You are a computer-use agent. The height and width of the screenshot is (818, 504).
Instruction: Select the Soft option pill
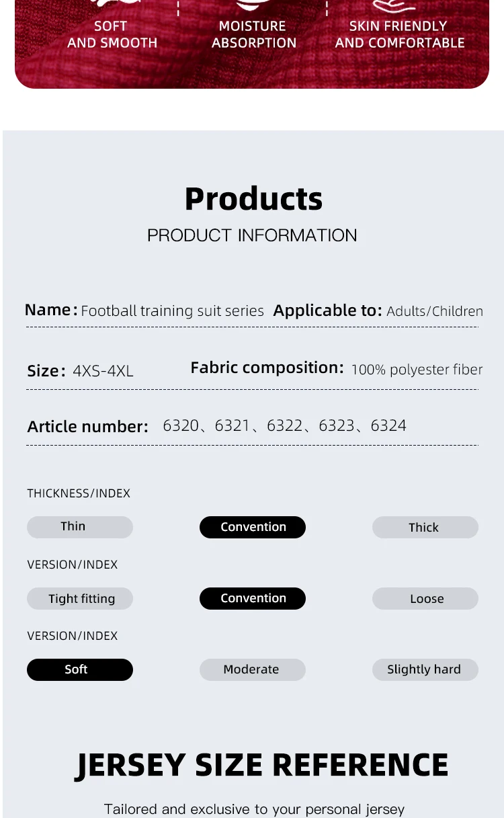(x=80, y=669)
